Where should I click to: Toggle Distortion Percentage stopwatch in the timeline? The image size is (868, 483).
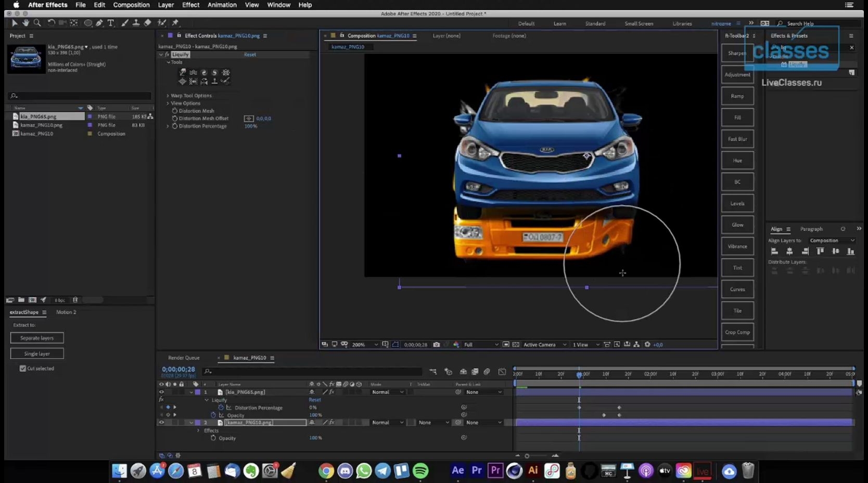221,408
